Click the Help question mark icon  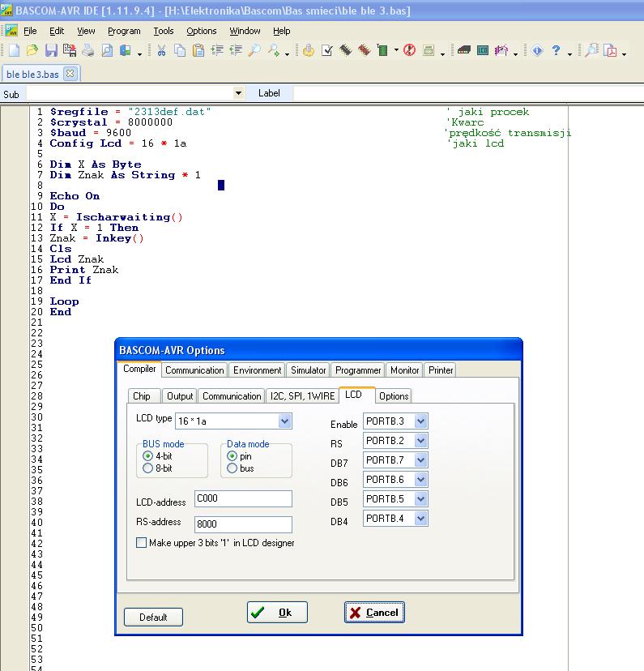click(x=556, y=51)
